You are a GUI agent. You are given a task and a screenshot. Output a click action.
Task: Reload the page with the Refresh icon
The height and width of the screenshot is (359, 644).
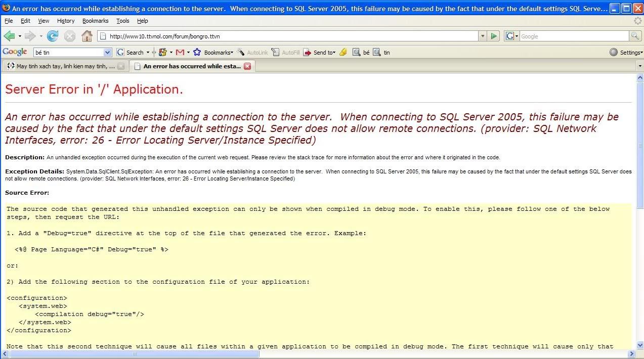pos(52,36)
